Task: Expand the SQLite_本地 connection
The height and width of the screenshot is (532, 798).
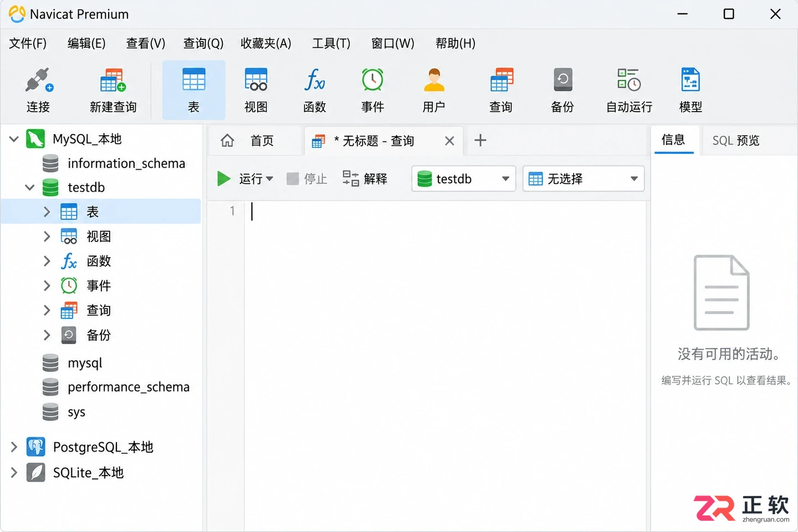Action: 14,472
